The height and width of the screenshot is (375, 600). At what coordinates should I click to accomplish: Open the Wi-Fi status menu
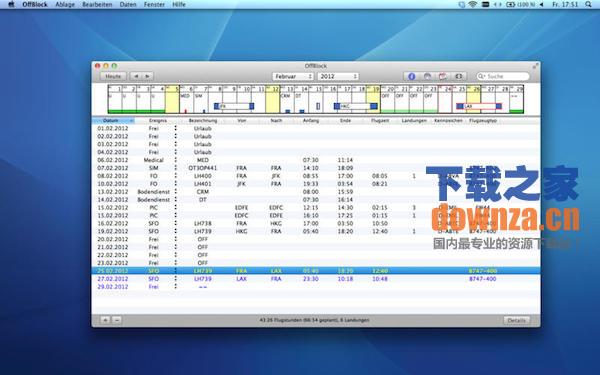(x=473, y=5)
